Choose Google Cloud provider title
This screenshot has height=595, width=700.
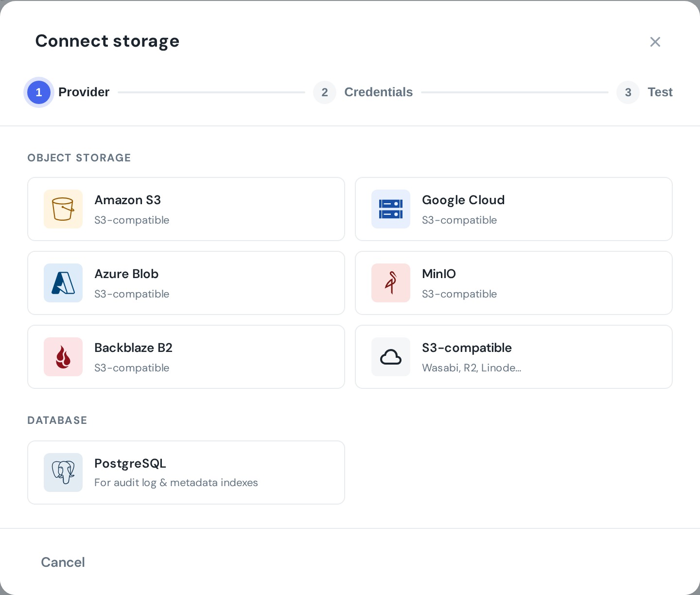(x=463, y=200)
